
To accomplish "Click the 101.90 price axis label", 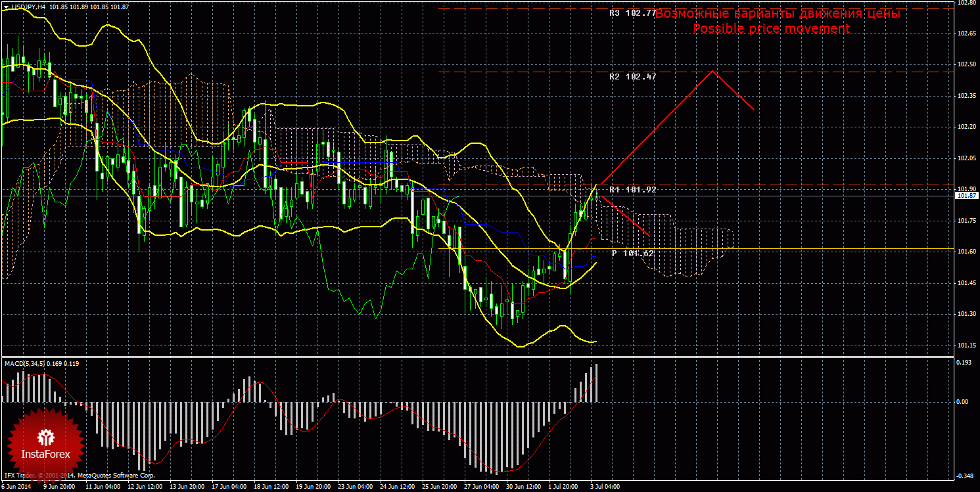I will click(966, 189).
